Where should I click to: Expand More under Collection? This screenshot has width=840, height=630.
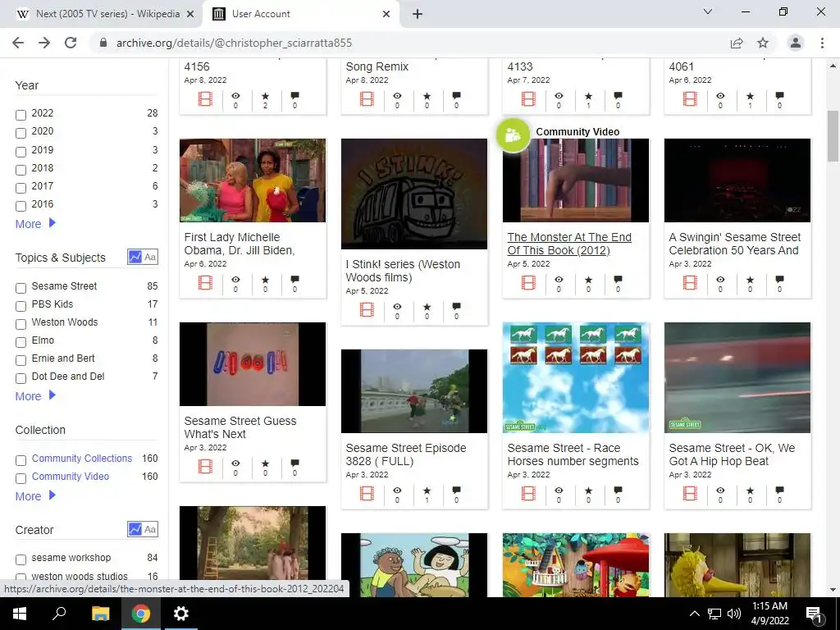35,496
